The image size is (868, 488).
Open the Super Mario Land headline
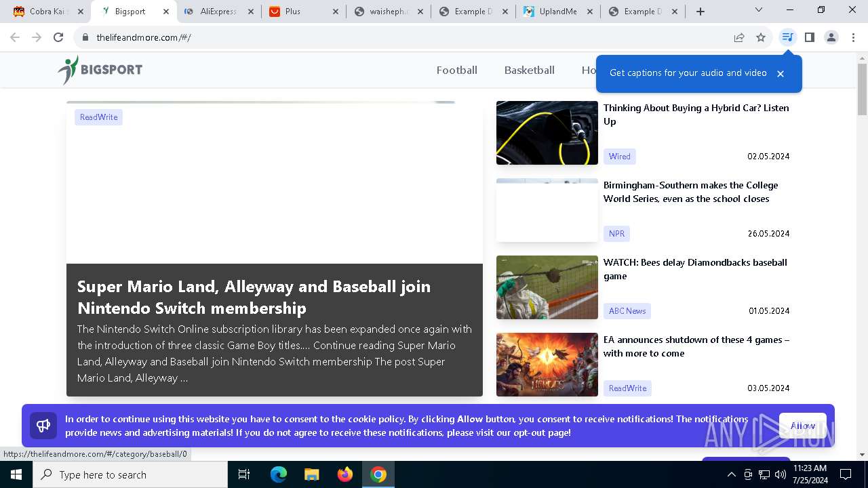tap(254, 297)
